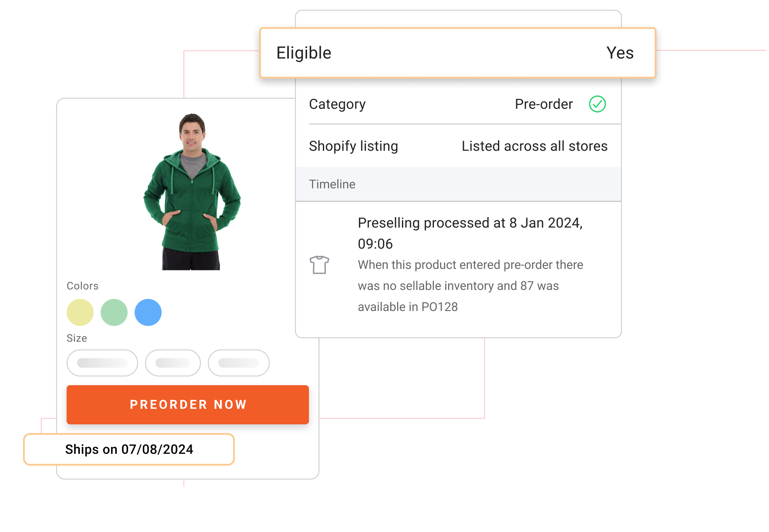Choose the third size option

(x=239, y=363)
